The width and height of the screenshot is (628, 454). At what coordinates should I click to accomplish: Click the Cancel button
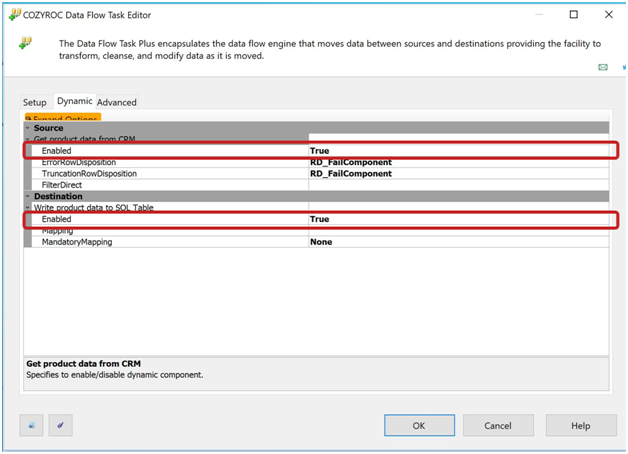[x=498, y=425]
